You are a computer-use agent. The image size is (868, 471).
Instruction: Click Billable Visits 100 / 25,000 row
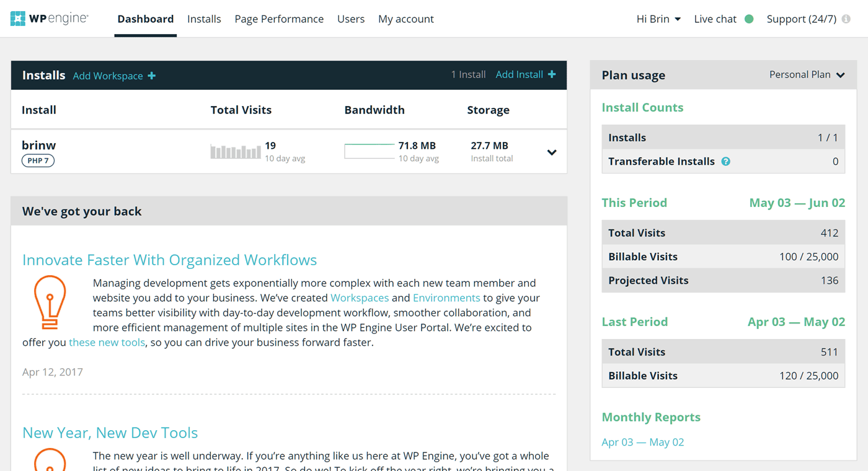723,257
